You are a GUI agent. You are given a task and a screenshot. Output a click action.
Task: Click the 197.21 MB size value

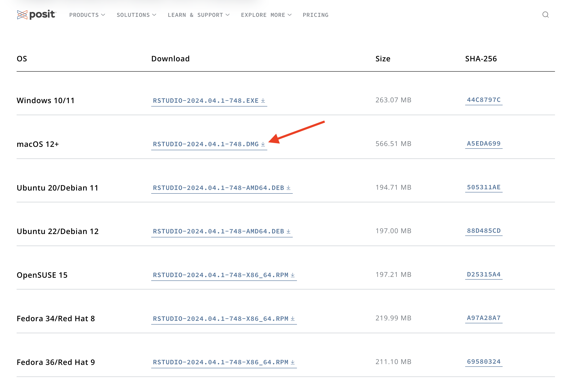click(x=393, y=275)
